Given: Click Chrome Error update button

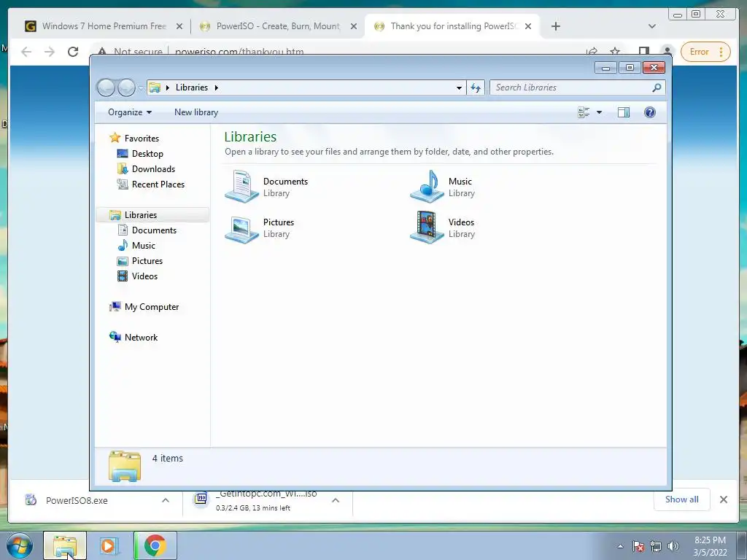Looking at the screenshot, I should 705,52.
